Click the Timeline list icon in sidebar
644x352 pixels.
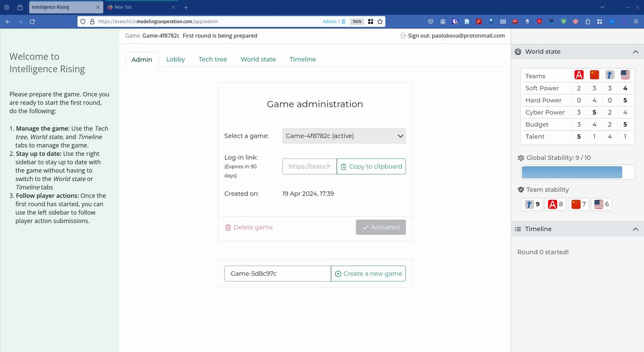point(519,229)
